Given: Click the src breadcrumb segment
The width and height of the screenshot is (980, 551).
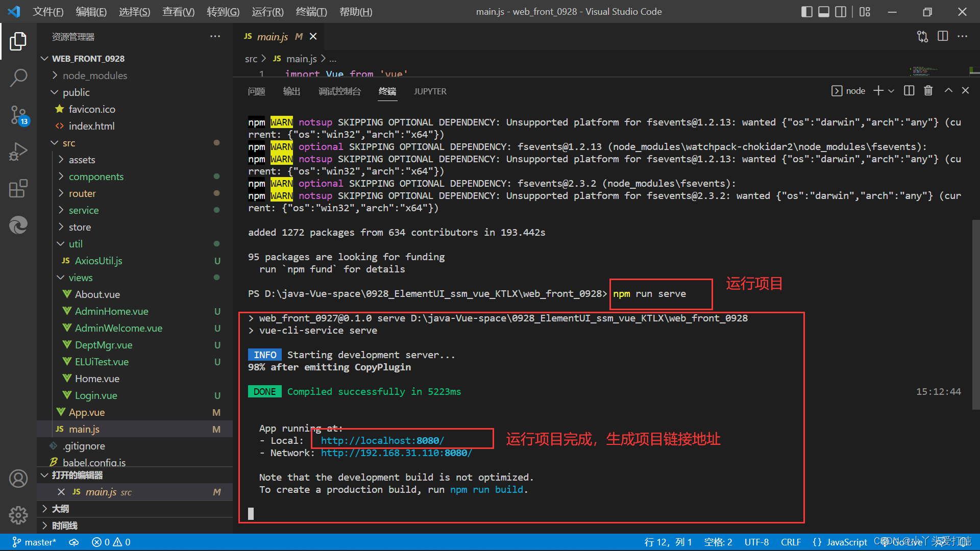Looking at the screenshot, I should click(251, 59).
